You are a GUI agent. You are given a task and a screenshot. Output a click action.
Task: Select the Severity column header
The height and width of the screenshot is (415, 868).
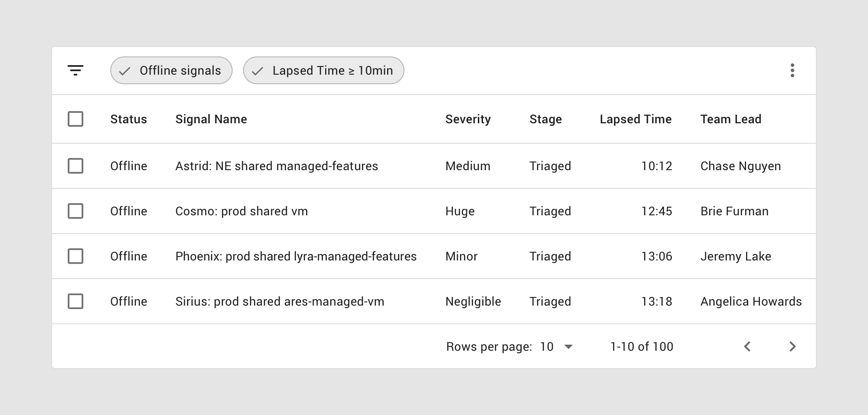pyautogui.click(x=468, y=119)
